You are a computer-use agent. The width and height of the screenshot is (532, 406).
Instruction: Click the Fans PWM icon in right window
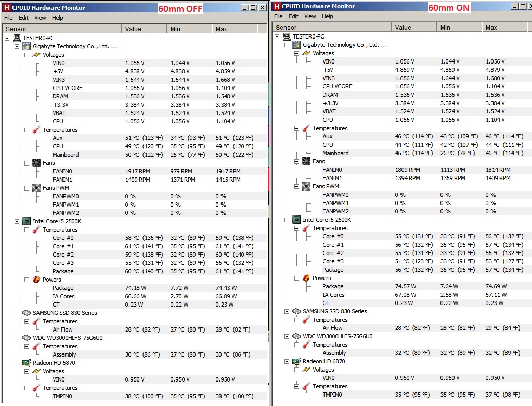click(306, 186)
